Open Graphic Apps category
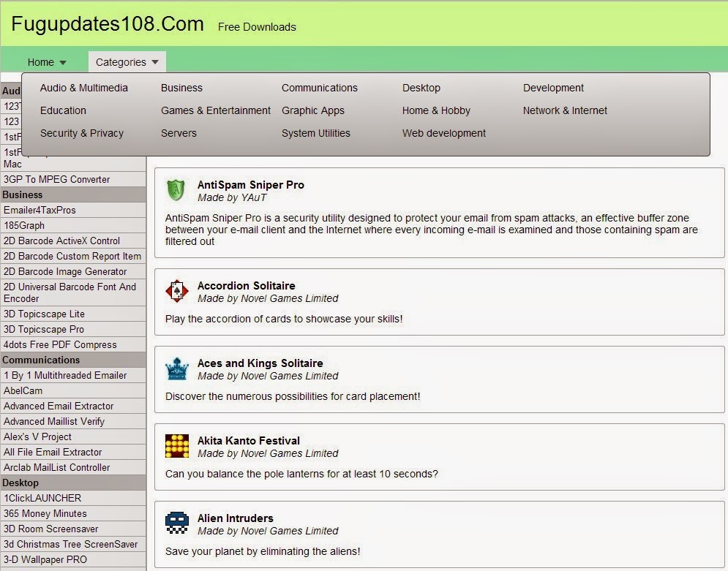Screen dimensions: 728x571 coord(313,110)
